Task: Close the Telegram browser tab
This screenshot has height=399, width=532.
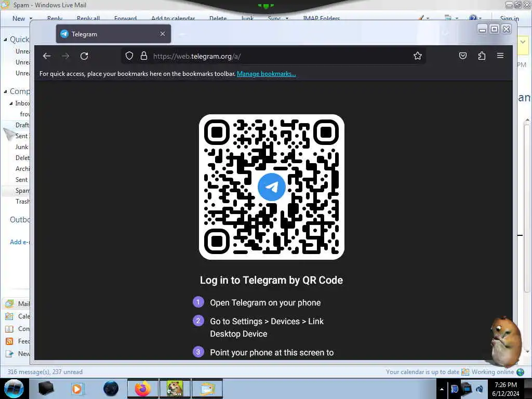Action: (163, 34)
